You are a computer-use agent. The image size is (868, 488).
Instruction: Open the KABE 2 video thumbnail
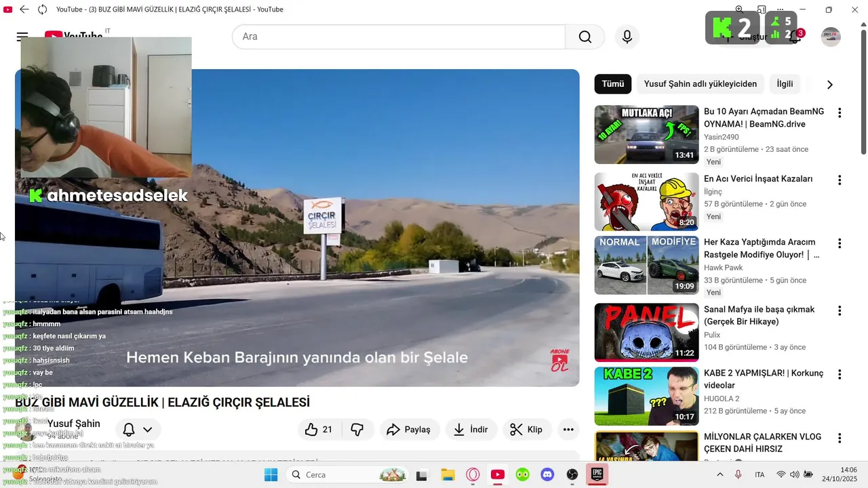tap(646, 396)
